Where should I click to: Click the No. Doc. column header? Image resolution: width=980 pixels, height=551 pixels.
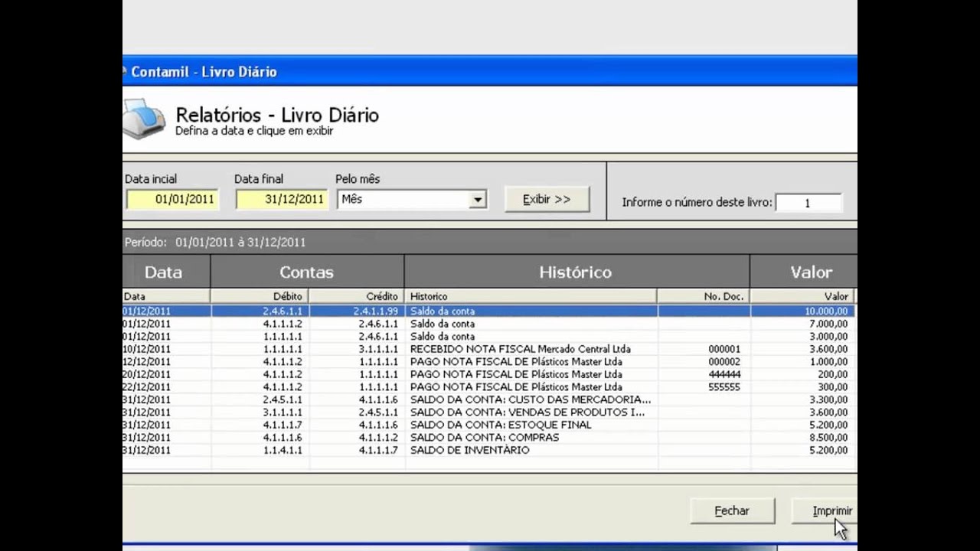pyautogui.click(x=704, y=296)
